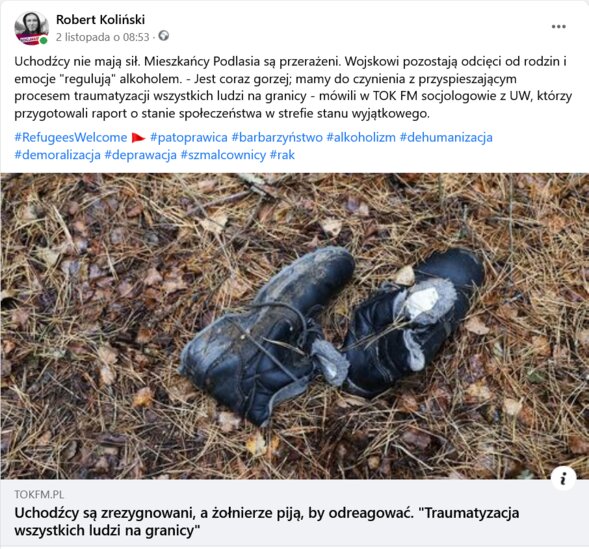Click the Robert Koliński author name
Screen dimensions: 589x549
[100, 20]
